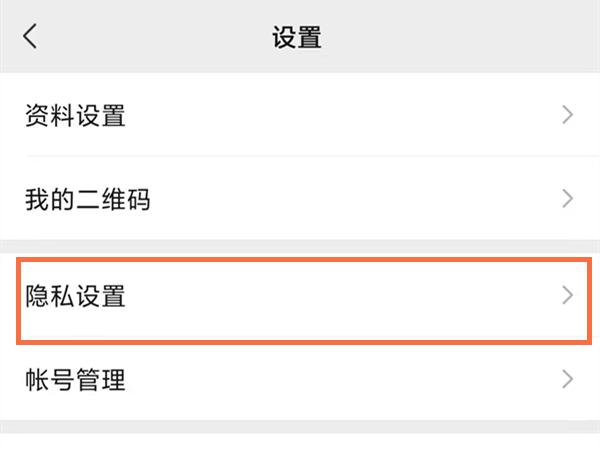Image resolution: width=600 pixels, height=450 pixels.
Task: Click the chevron beside 隐私设置
Action: pyautogui.click(x=567, y=295)
